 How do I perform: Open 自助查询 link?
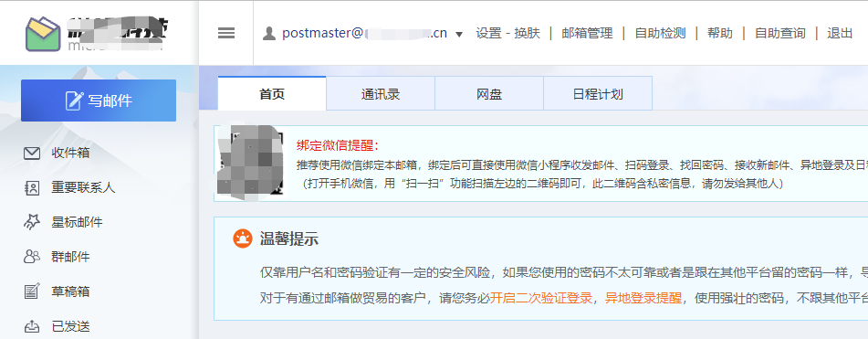point(780,33)
